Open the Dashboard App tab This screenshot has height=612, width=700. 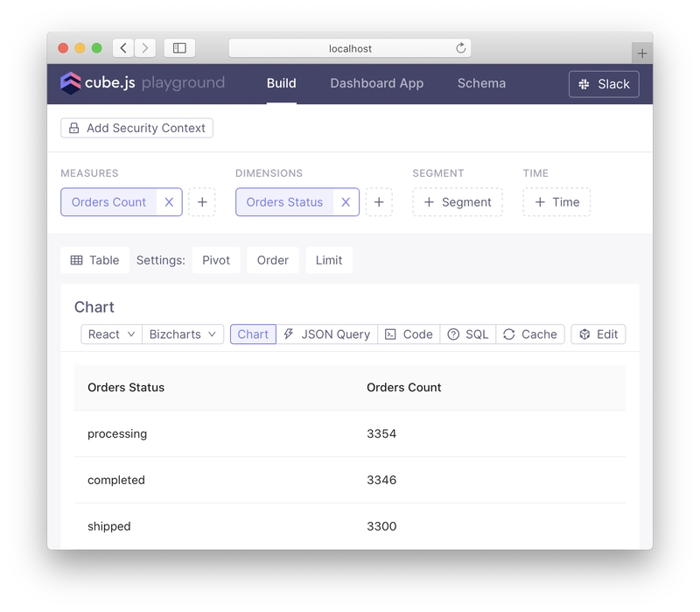click(377, 83)
